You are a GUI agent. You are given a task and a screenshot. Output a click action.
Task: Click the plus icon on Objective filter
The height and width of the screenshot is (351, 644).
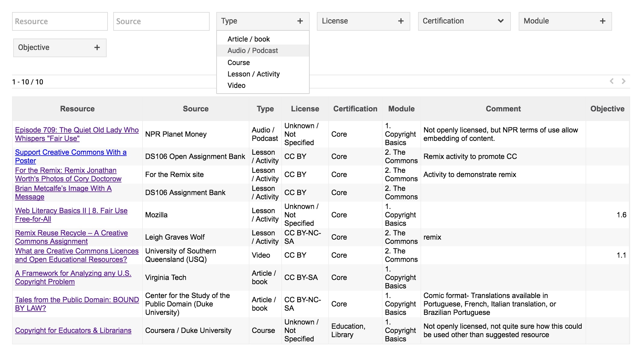(97, 48)
